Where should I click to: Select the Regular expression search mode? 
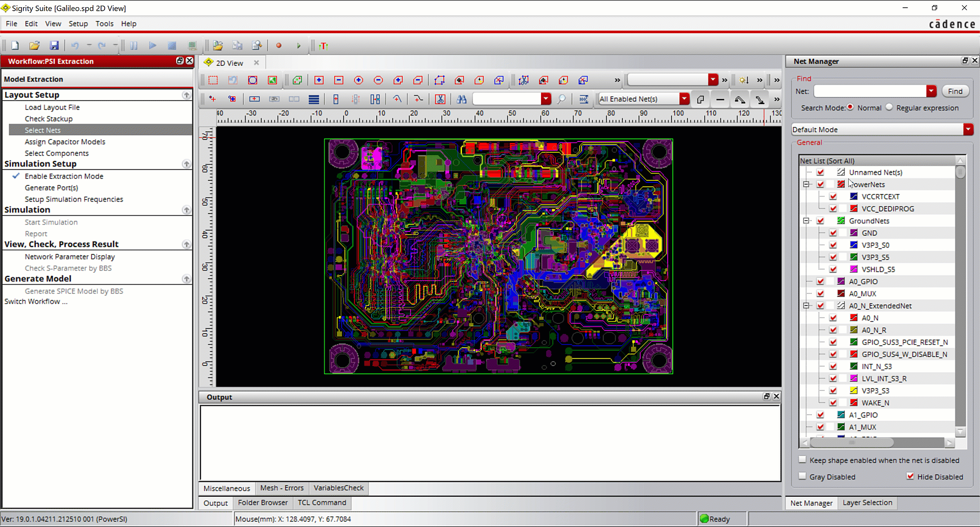tap(889, 107)
